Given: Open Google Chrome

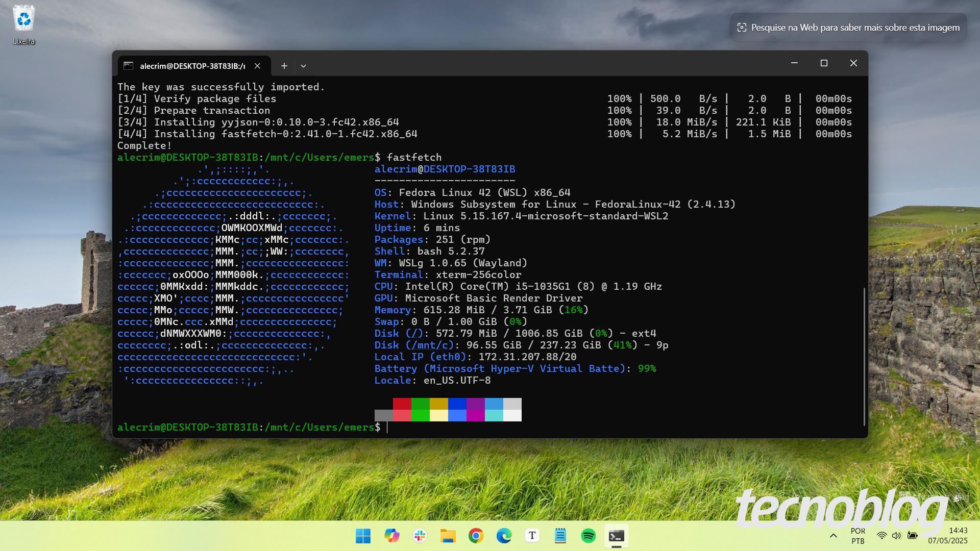Looking at the screenshot, I should (x=476, y=536).
